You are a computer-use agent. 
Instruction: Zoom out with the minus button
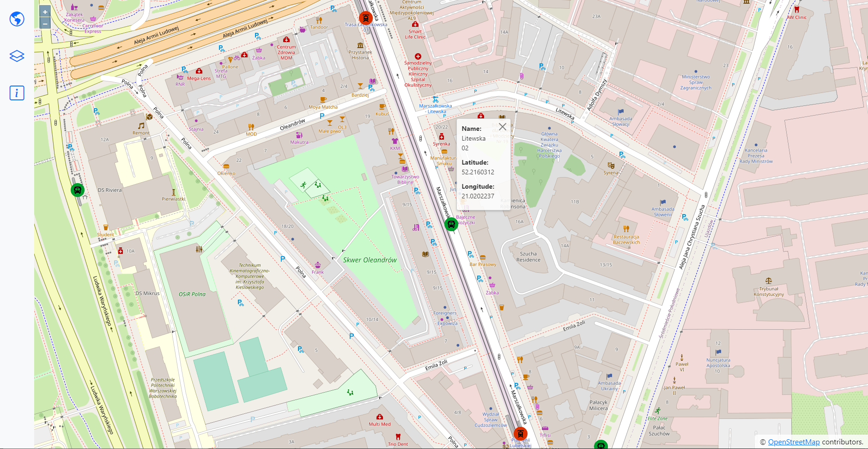point(45,23)
